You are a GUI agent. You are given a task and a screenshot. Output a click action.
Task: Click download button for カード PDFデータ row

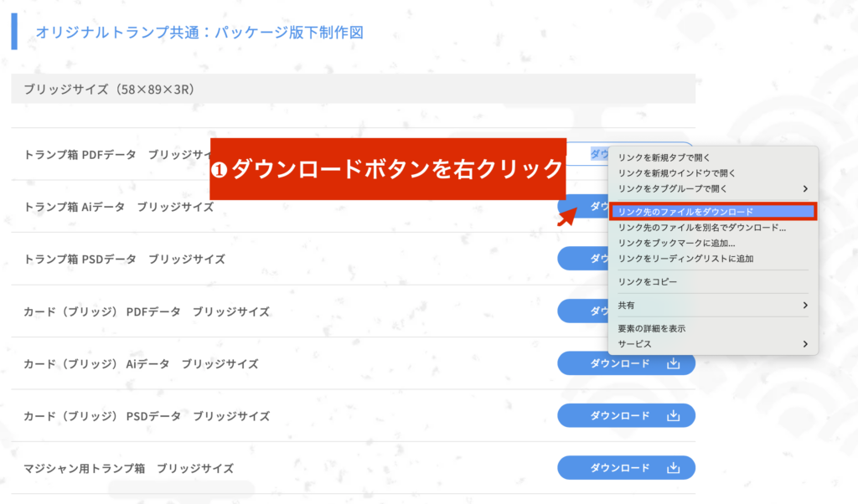[x=583, y=311]
